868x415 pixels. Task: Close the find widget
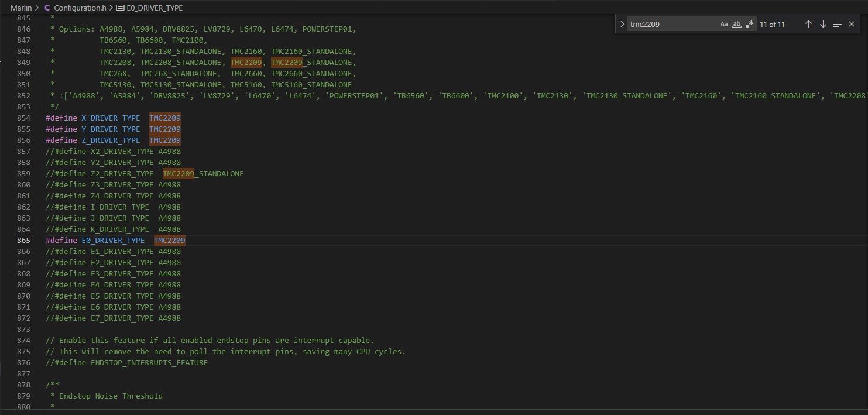[x=852, y=24]
